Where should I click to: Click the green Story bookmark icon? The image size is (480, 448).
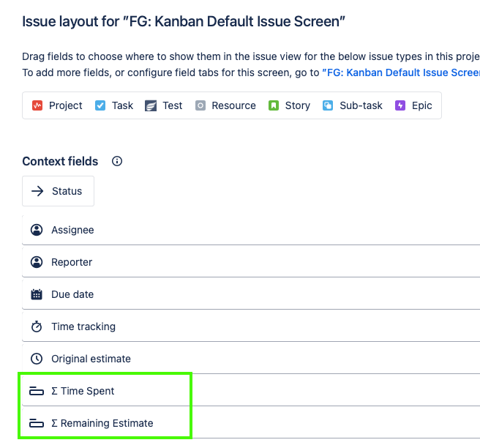(x=274, y=105)
